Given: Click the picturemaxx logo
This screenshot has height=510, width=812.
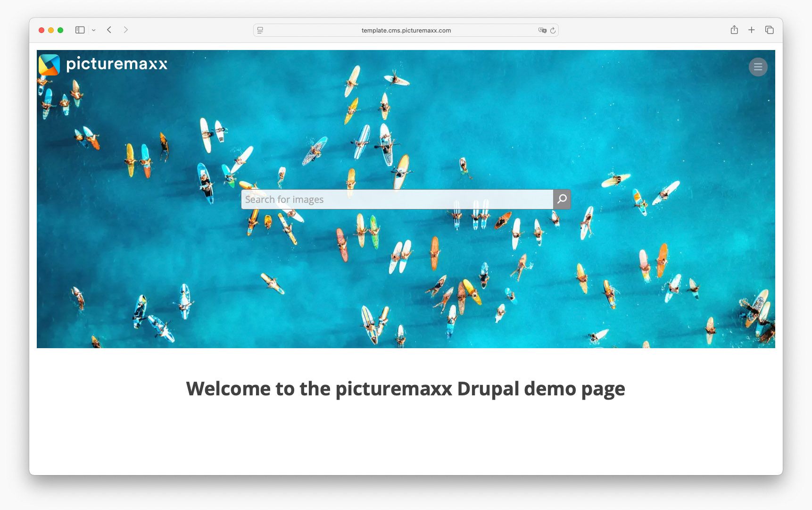Looking at the screenshot, I should click(103, 65).
